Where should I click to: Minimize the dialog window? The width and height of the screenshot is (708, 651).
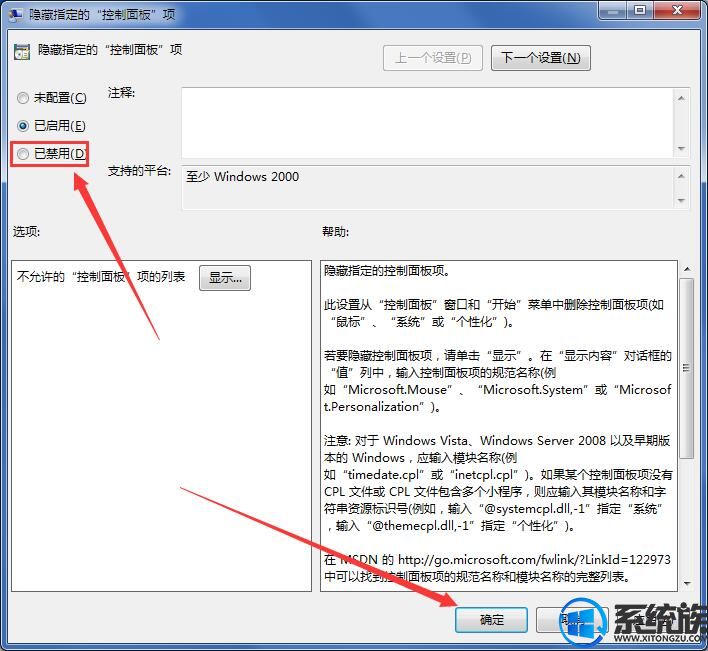click(x=613, y=10)
